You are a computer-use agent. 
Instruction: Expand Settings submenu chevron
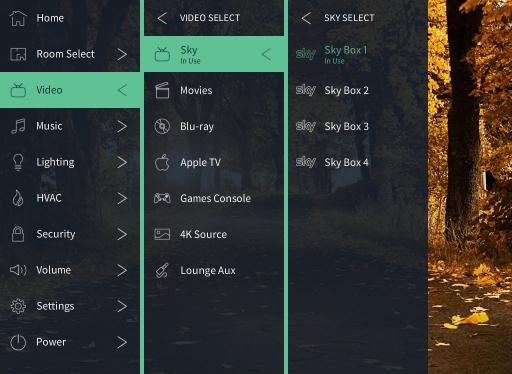tap(122, 306)
